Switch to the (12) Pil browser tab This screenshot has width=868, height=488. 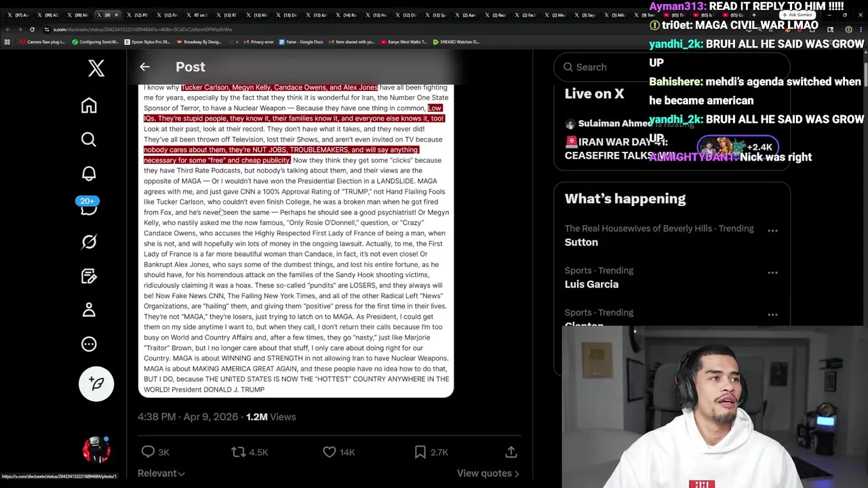(138, 15)
